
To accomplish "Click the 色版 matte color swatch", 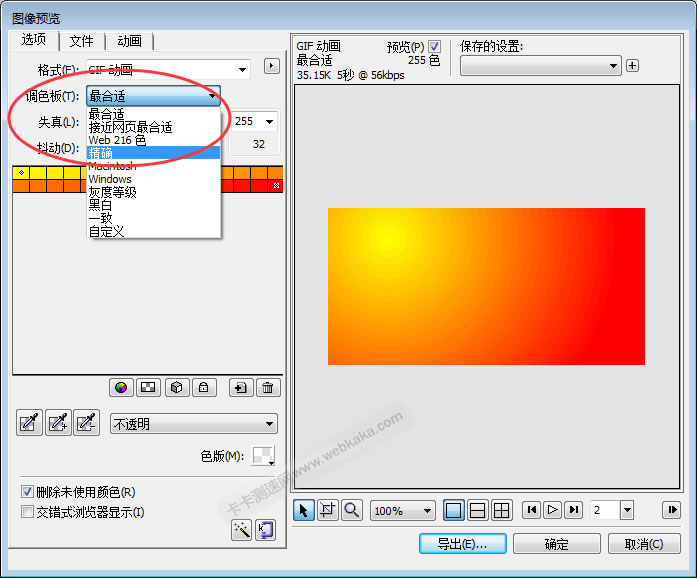I will 262,456.
